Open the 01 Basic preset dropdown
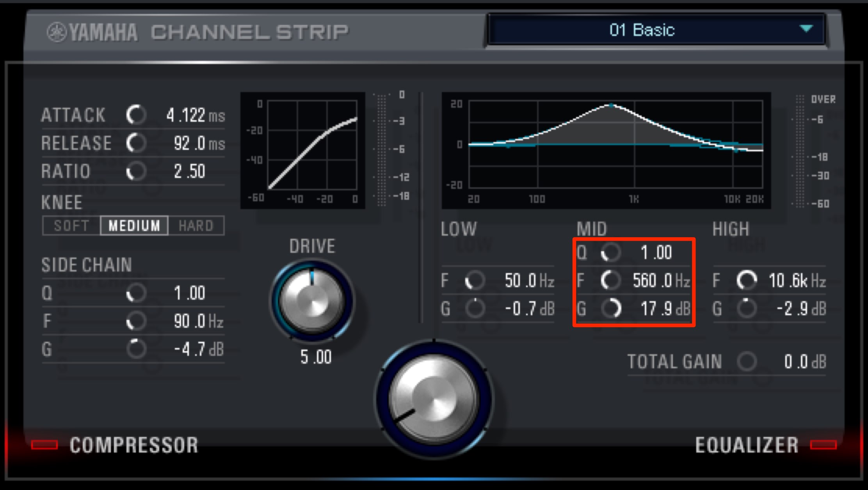 coord(656,30)
